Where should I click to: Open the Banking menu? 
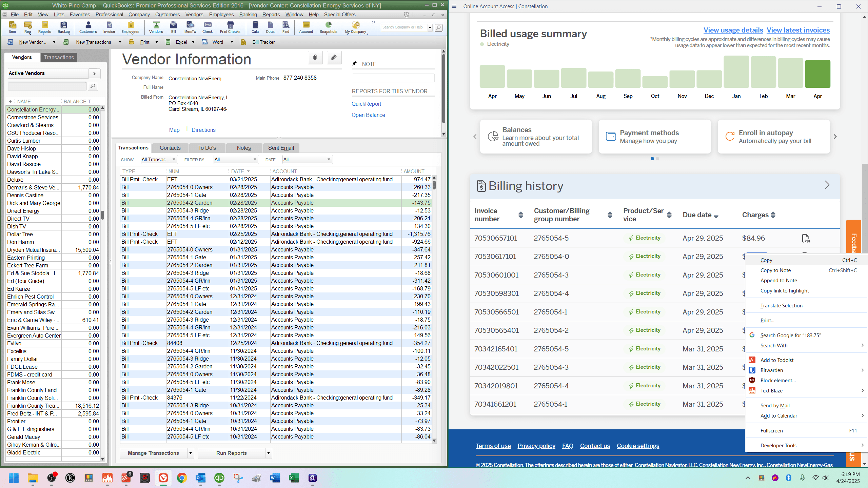248,15
